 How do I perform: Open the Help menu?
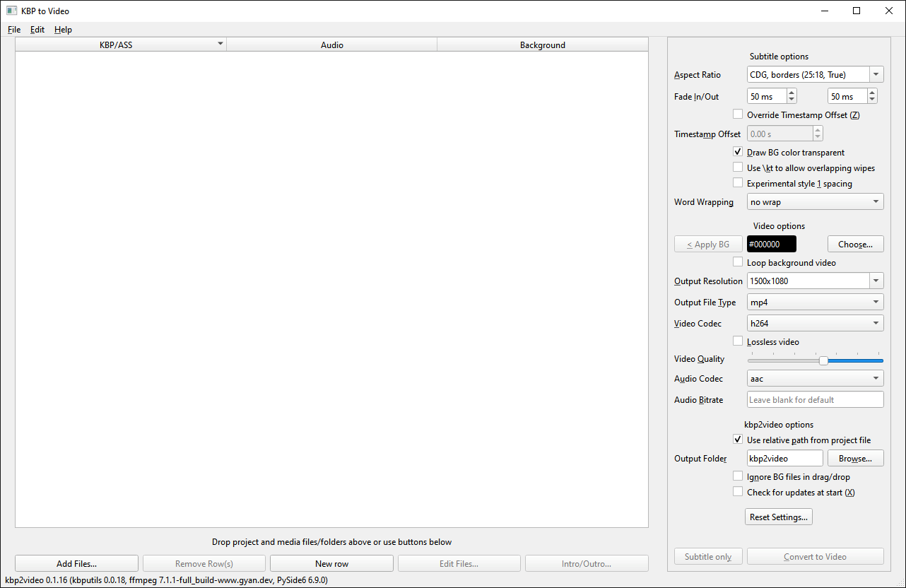coord(63,30)
